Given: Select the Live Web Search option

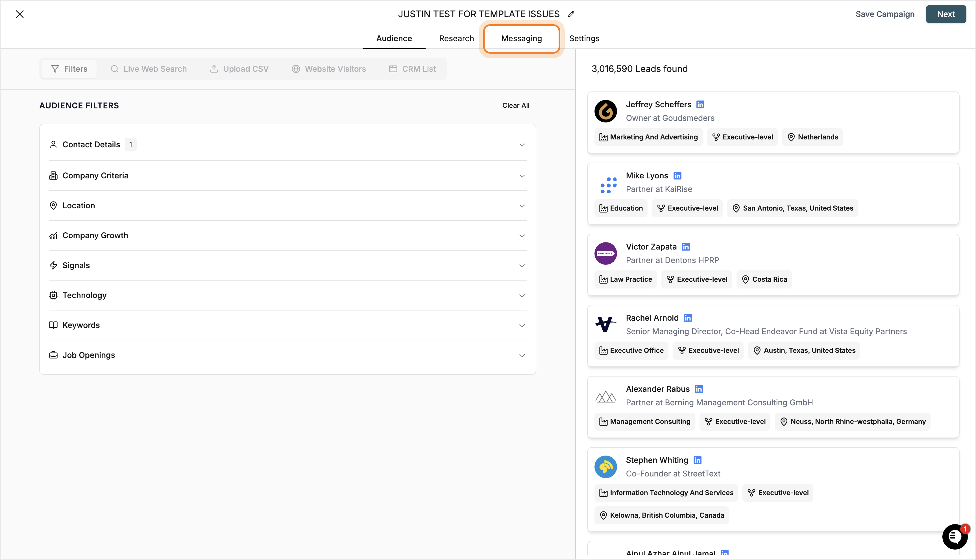Looking at the screenshot, I should [x=148, y=69].
